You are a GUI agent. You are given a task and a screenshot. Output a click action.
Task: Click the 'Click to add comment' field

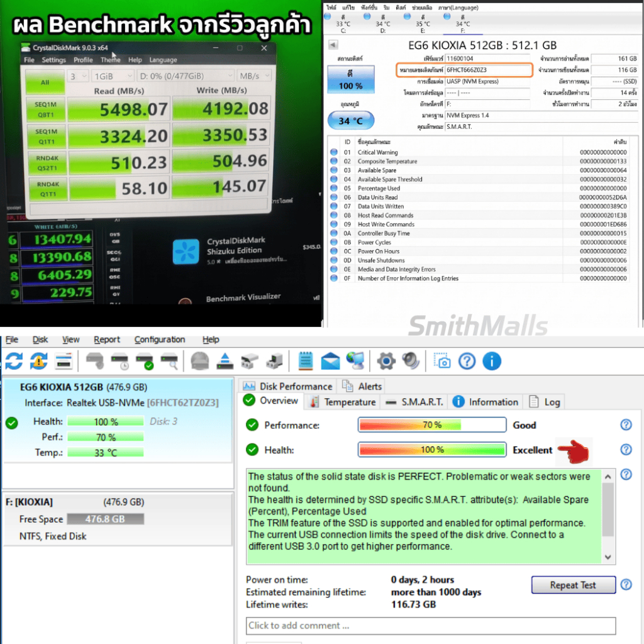pos(431,626)
